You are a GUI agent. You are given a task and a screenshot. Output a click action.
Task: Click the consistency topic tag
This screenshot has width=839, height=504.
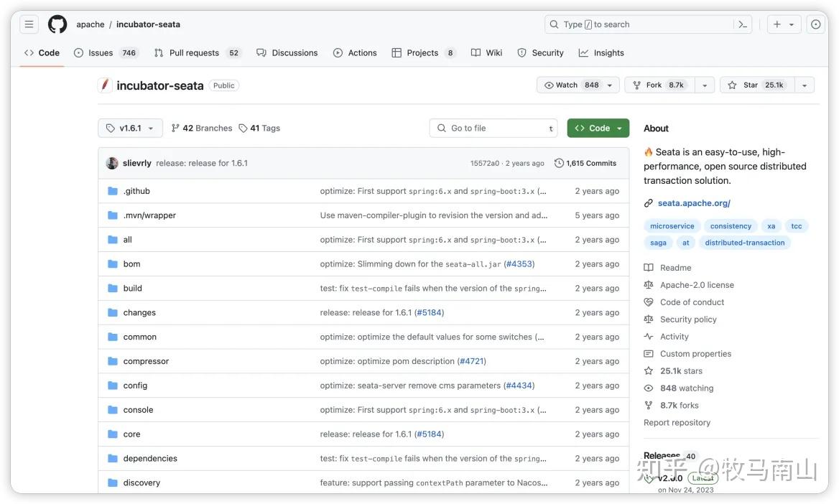[x=731, y=225]
